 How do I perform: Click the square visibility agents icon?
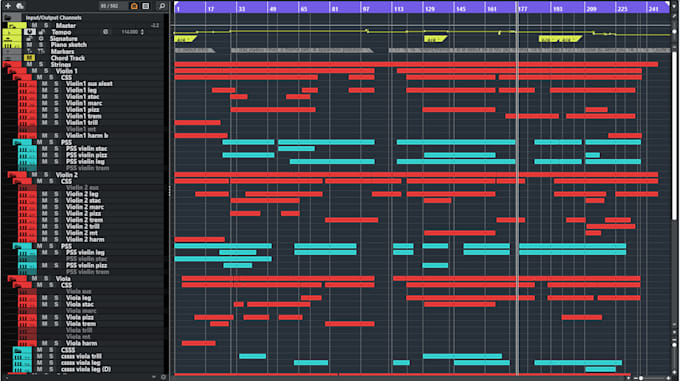point(146,6)
